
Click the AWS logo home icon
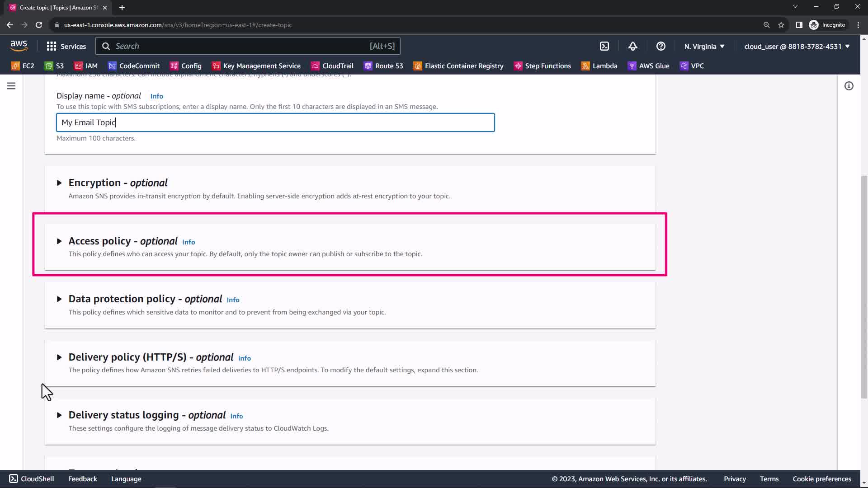tap(19, 46)
